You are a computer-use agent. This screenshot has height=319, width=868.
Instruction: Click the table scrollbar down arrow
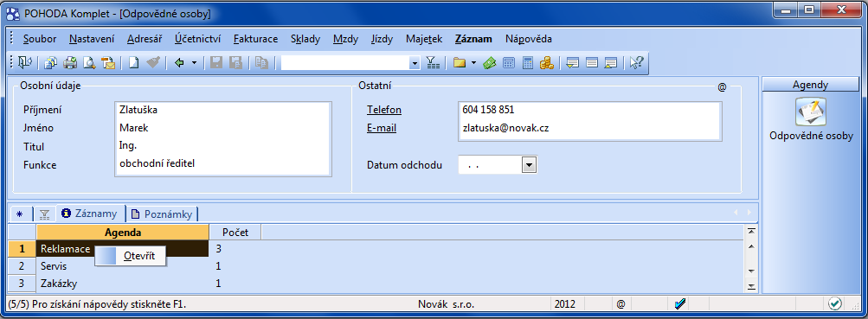[x=751, y=271]
